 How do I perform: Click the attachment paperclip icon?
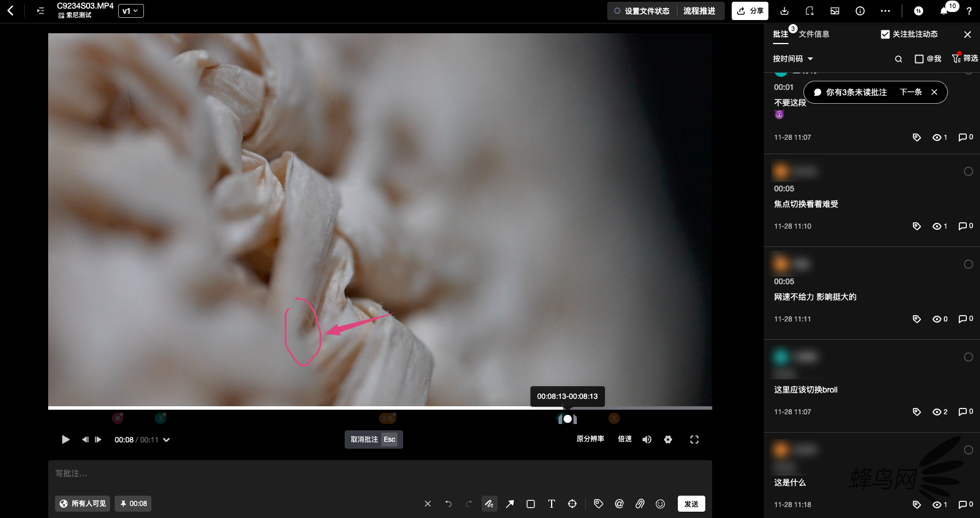click(x=639, y=504)
